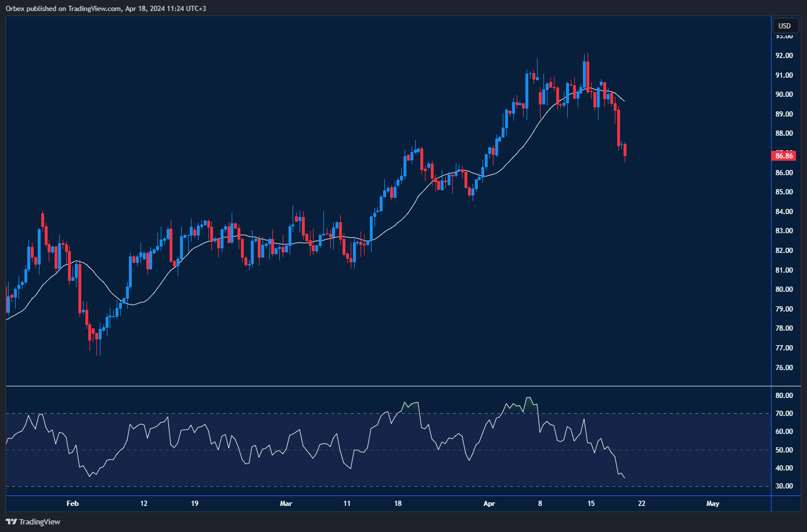Click the RSI 30.00 level label
The width and height of the screenshot is (807, 532).
click(784, 486)
